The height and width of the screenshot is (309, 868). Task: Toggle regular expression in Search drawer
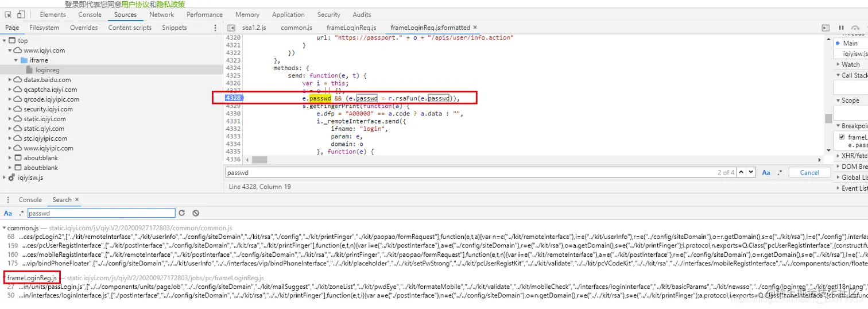[21, 213]
